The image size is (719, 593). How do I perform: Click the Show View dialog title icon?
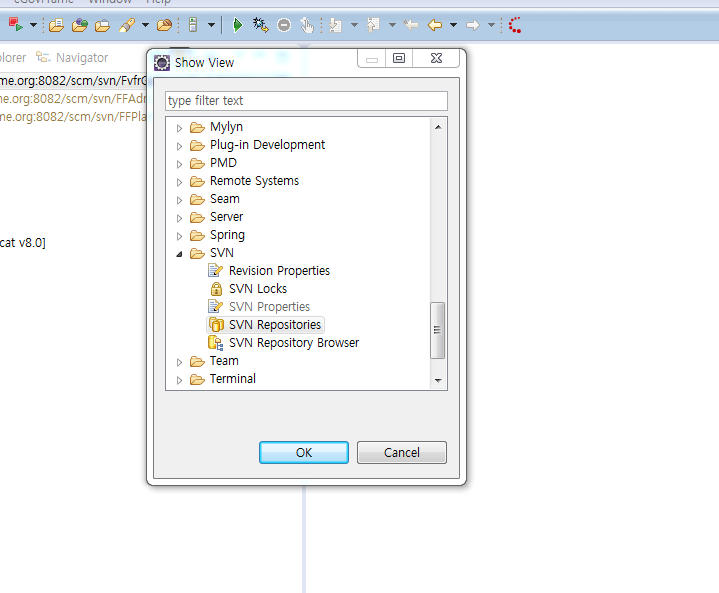161,62
